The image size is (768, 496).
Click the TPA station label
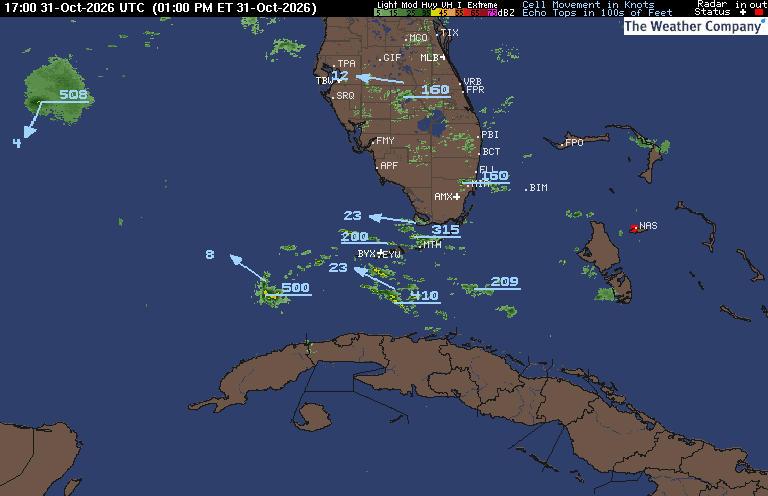click(x=346, y=64)
